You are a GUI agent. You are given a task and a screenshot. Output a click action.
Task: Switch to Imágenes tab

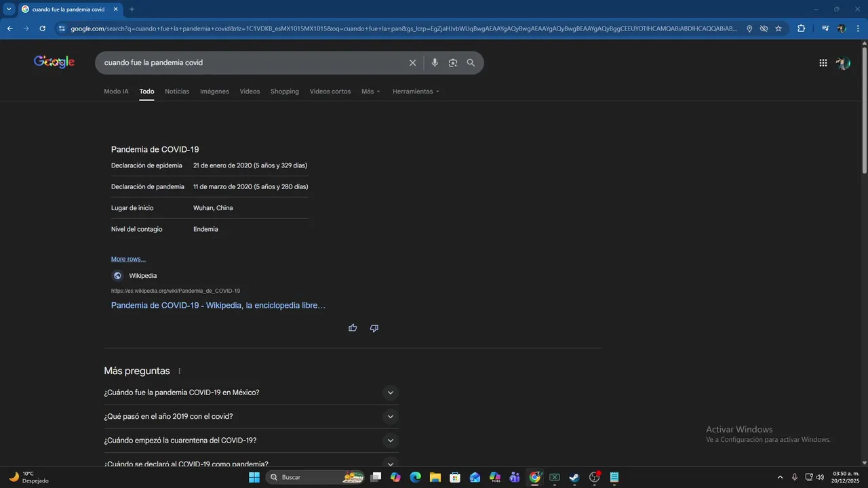tap(214, 91)
